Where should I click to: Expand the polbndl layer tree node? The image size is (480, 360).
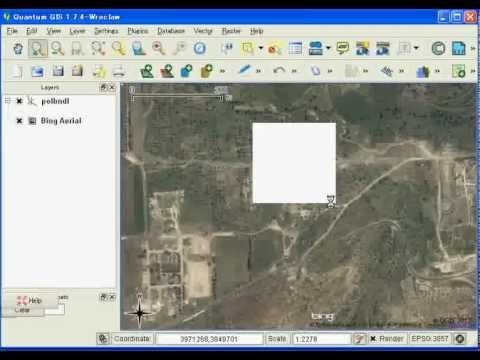(7, 101)
